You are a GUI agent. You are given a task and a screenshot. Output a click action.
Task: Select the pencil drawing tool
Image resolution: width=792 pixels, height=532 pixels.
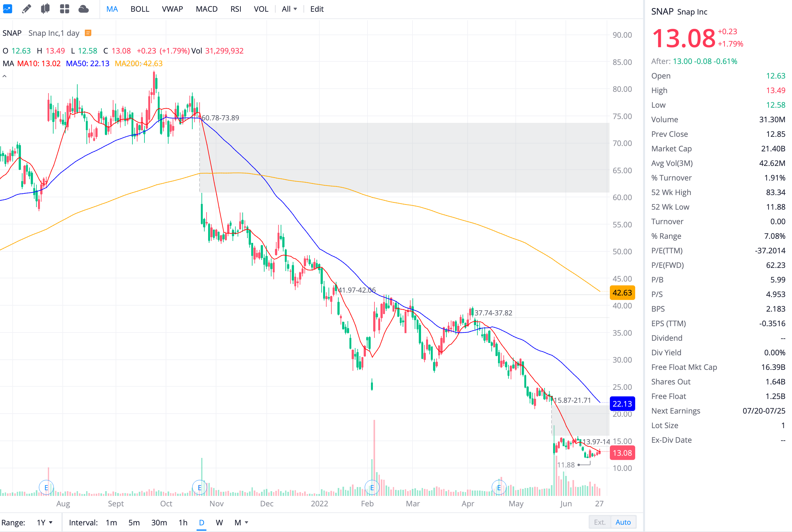(27, 9)
